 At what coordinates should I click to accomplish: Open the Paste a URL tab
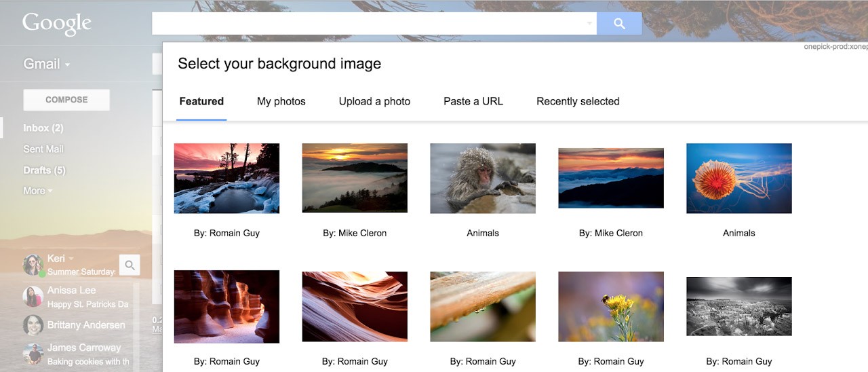tap(473, 101)
